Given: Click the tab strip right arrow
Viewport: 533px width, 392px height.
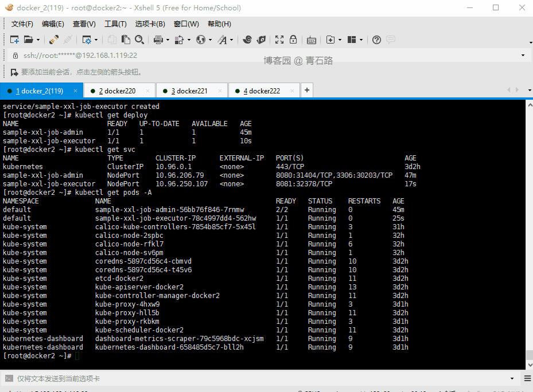Looking at the screenshot, I should click(x=517, y=89).
